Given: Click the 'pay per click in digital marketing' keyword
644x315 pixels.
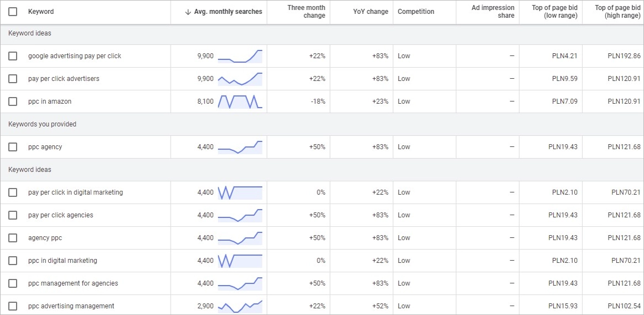Looking at the screenshot, I should [x=75, y=192].
